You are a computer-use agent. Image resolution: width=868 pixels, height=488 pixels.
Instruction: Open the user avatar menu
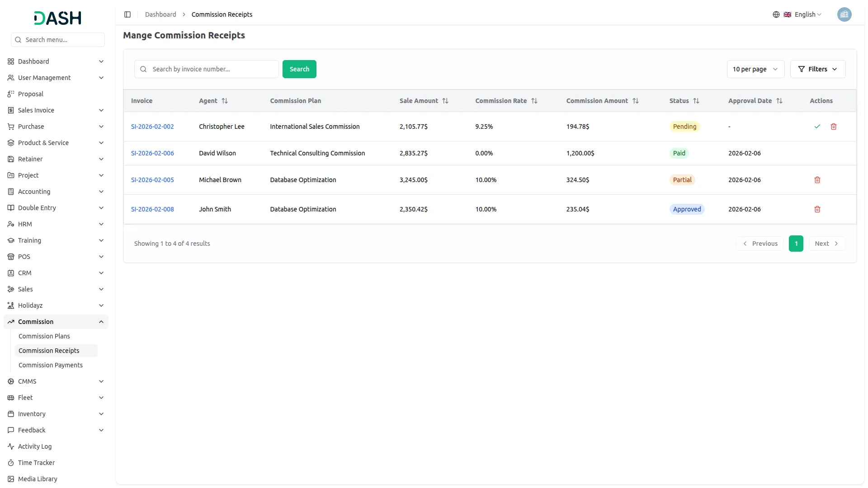click(844, 14)
